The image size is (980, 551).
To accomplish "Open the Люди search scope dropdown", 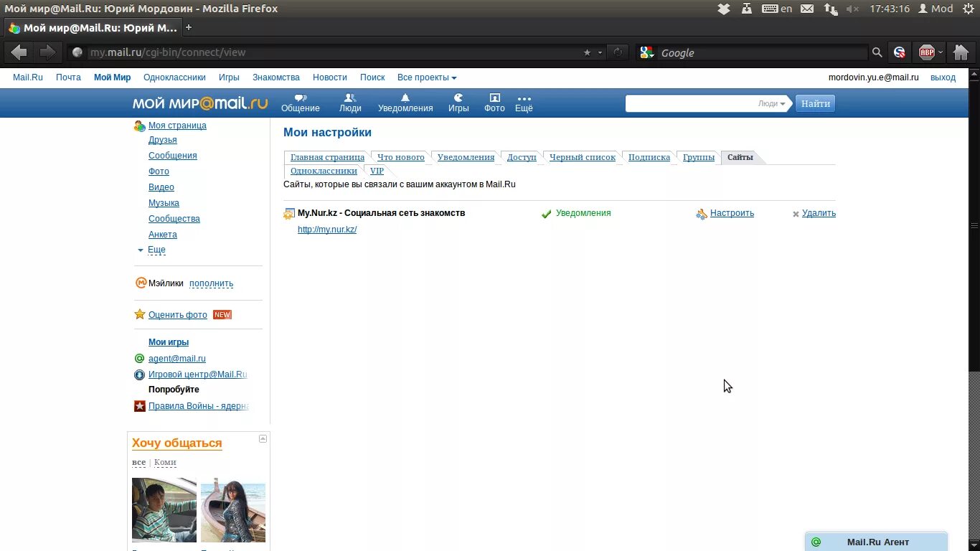I will (x=772, y=103).
